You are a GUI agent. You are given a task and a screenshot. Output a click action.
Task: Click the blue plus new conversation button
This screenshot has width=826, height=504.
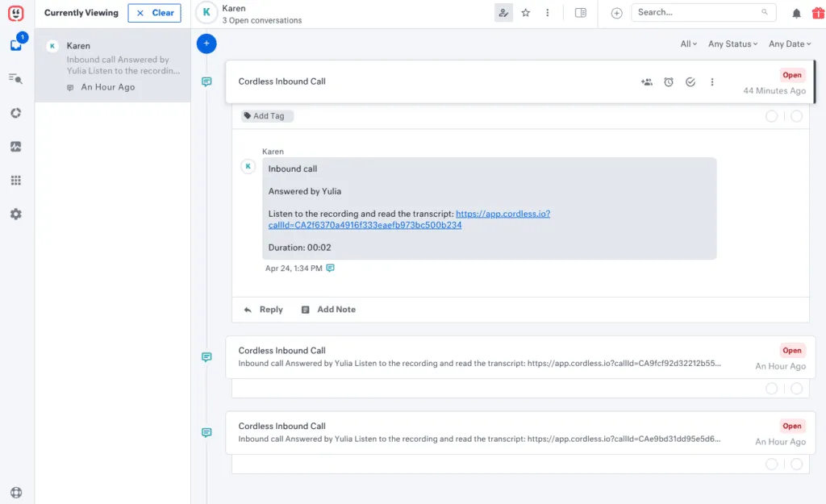(206, 44)
